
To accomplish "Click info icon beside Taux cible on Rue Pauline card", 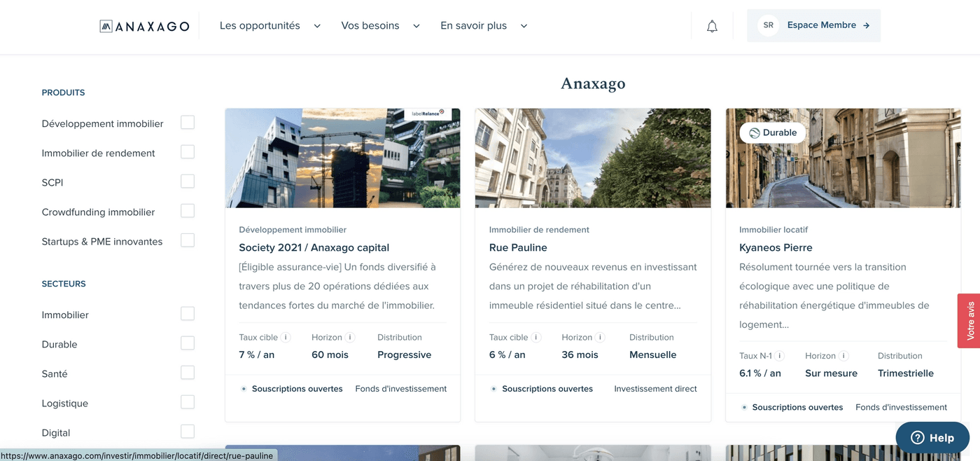I will tap(536, 338).
